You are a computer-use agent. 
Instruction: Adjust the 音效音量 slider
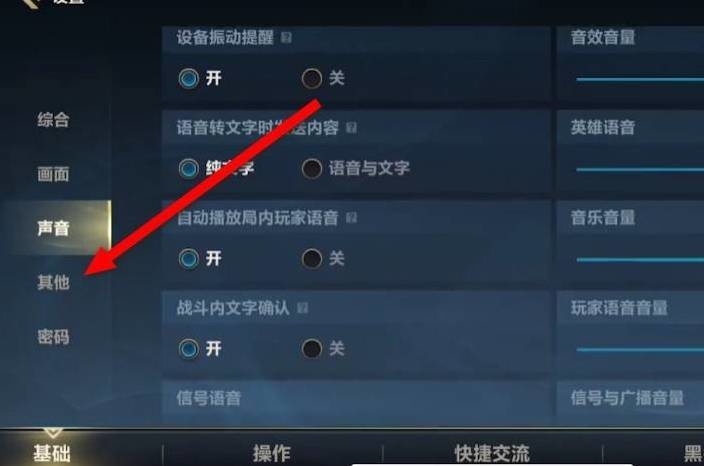point(640,79)
